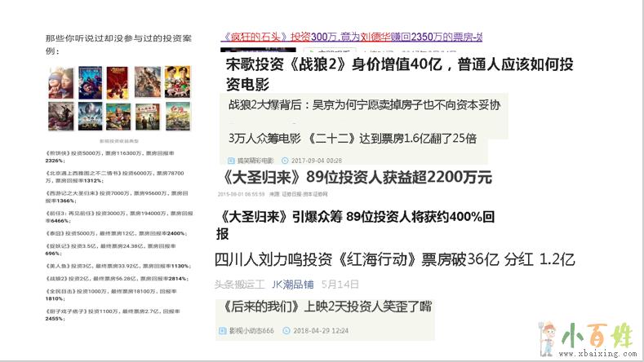644x362 pixels.
Task: Click the 影视小动态666 author icon
Action: (222, 331)
